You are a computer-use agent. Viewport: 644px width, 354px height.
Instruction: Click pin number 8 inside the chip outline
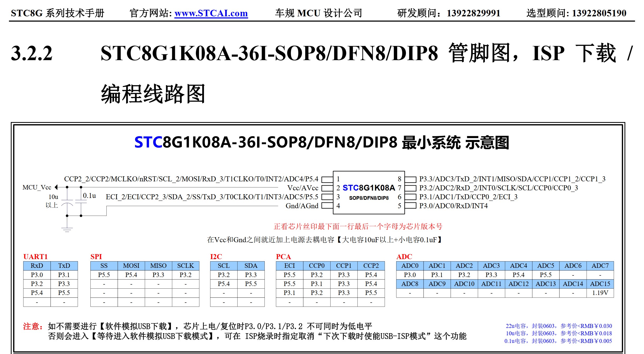pyautogui.click(x=399, y=179)
